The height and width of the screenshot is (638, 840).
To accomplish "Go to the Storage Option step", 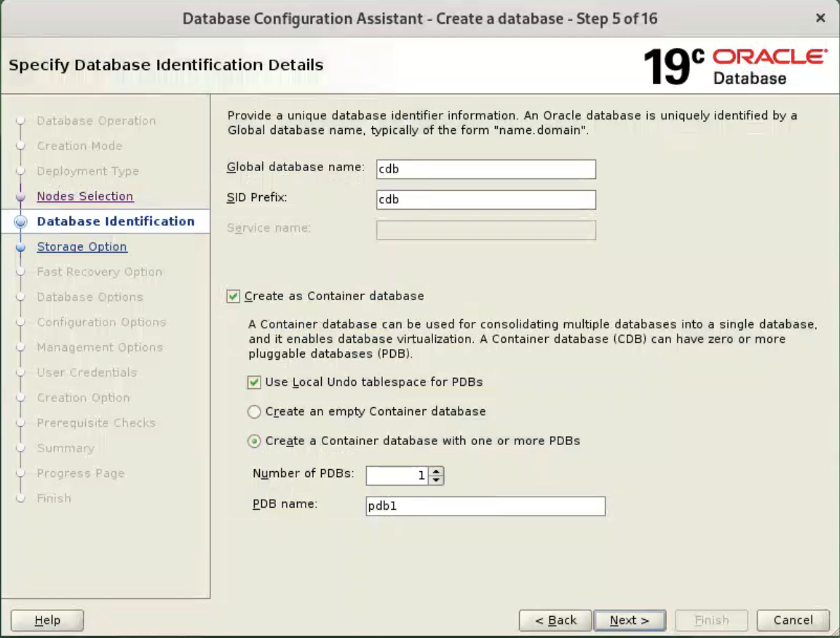I will [82, 247].
